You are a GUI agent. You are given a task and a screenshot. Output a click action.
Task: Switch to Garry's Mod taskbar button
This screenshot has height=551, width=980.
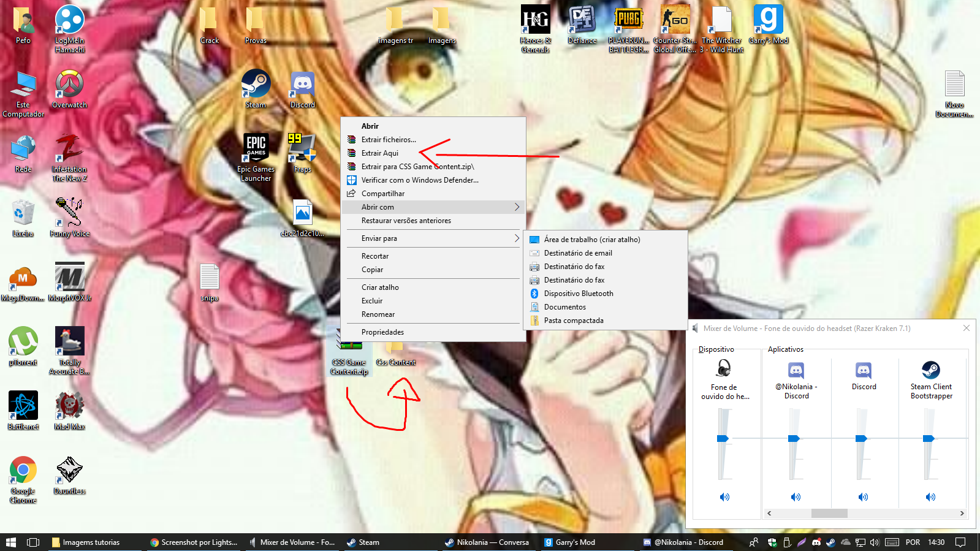click(588, 542)
